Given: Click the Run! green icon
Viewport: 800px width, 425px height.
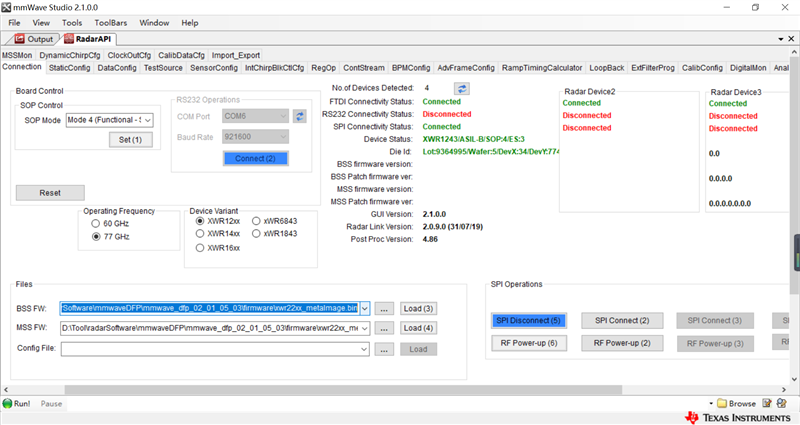Looking at the screenshot, I should (7, 404).
